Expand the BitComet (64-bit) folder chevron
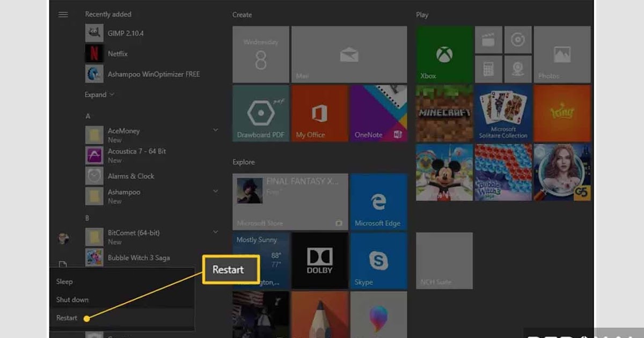 pos(216,232)
